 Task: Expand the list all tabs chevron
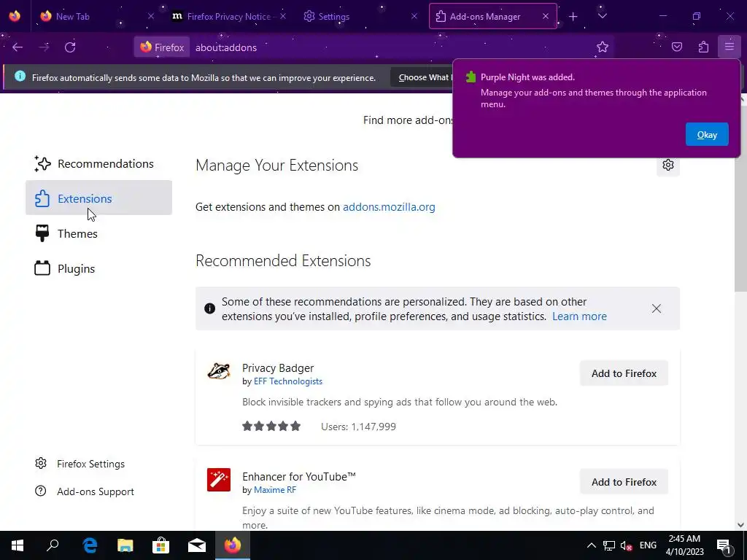pyautogui.click(x=602, y=16)
